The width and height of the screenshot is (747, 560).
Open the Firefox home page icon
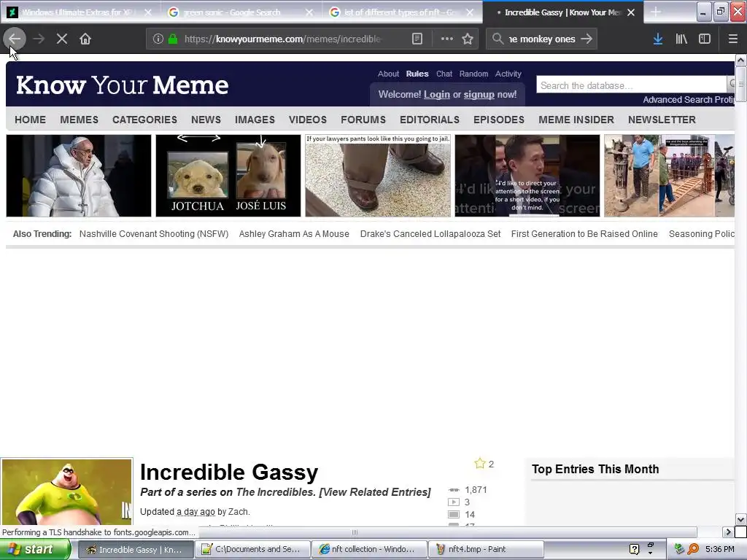coord(85,39)
